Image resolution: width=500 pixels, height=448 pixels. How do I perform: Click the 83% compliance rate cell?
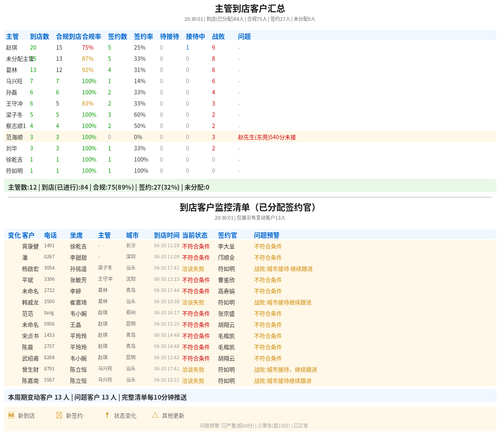[x=88, y=104]
